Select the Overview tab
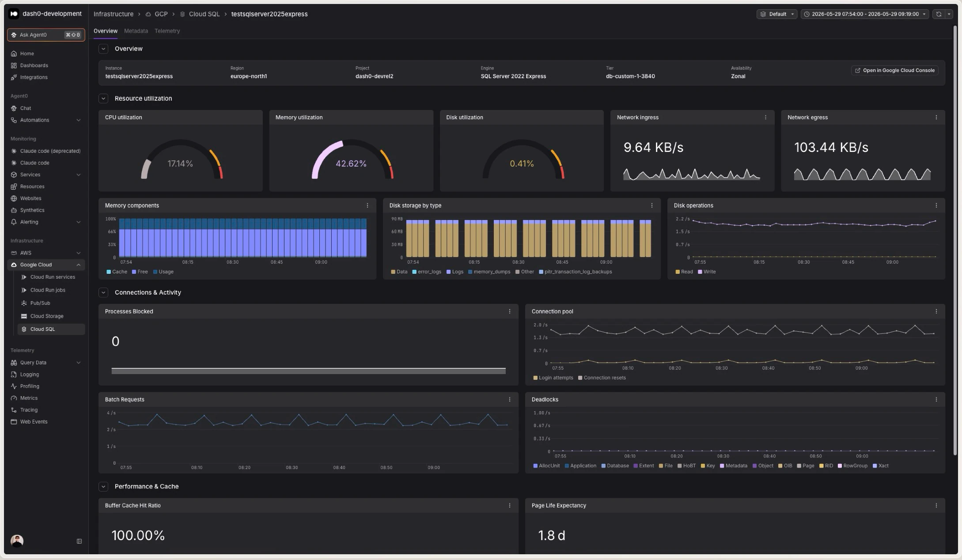Screen dimensions: 962x560 click(x=106, y=31)
